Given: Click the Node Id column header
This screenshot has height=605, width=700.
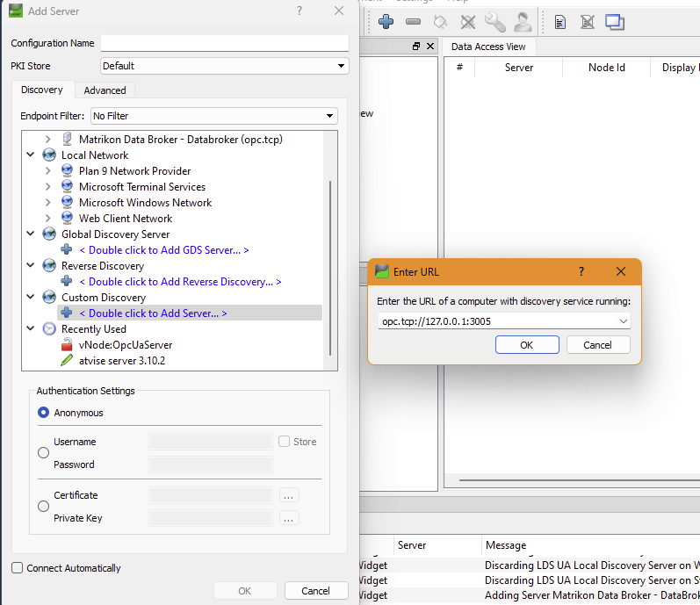Looking at the screenshot, I should pyautogui.click(x=606, y=68).
